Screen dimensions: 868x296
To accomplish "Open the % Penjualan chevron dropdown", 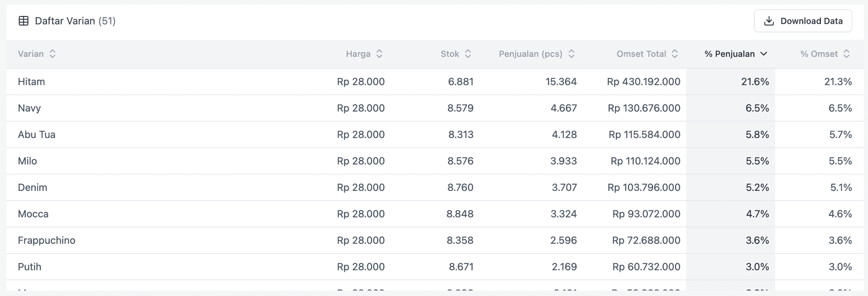I will point(764,54).
